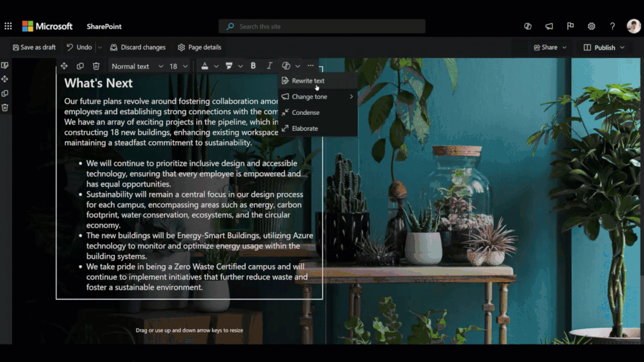
Task: Click the move web part icon
Action: 64,66
